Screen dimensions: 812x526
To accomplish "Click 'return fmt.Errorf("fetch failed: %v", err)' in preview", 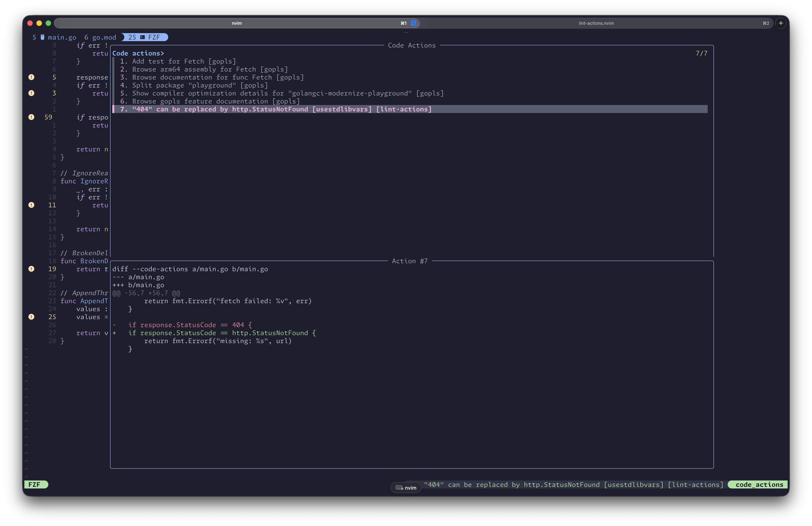I will click(x=228, y=301).
